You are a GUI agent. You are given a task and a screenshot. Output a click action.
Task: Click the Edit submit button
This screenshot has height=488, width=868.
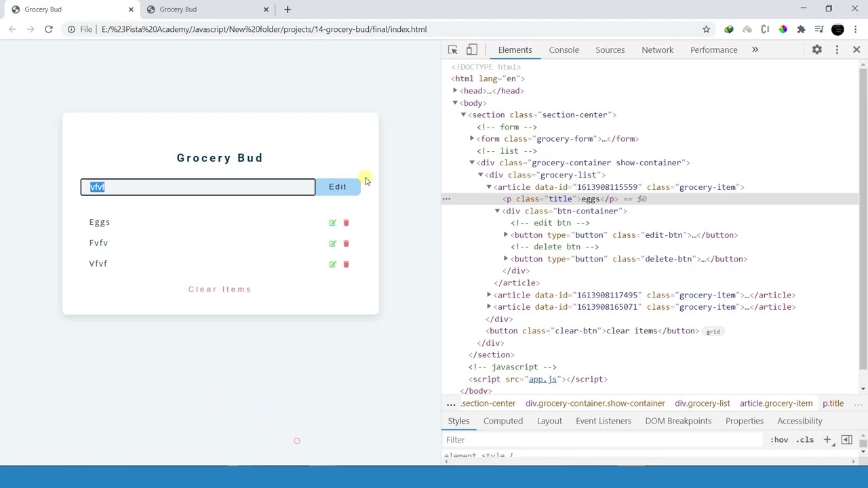tap(338, 187)
